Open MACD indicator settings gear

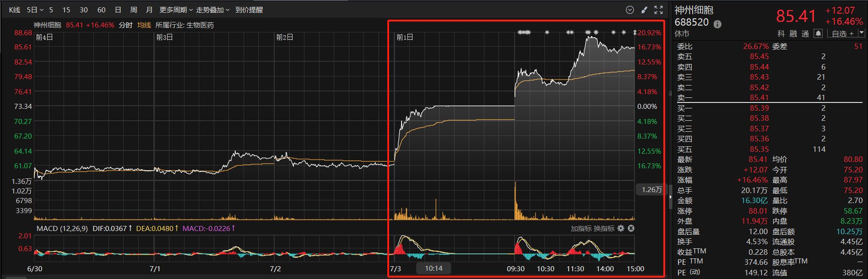click(621, 228)
